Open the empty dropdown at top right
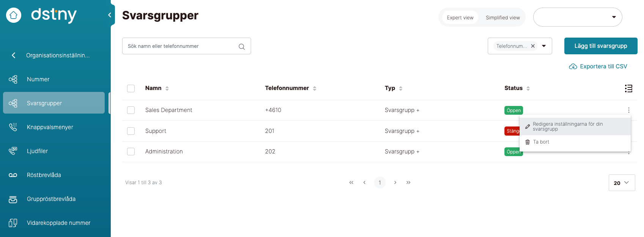644x237 pixels. point(578,17)
